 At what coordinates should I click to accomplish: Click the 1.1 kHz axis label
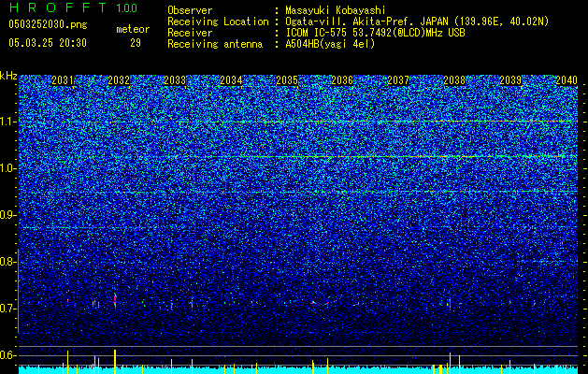8,122
